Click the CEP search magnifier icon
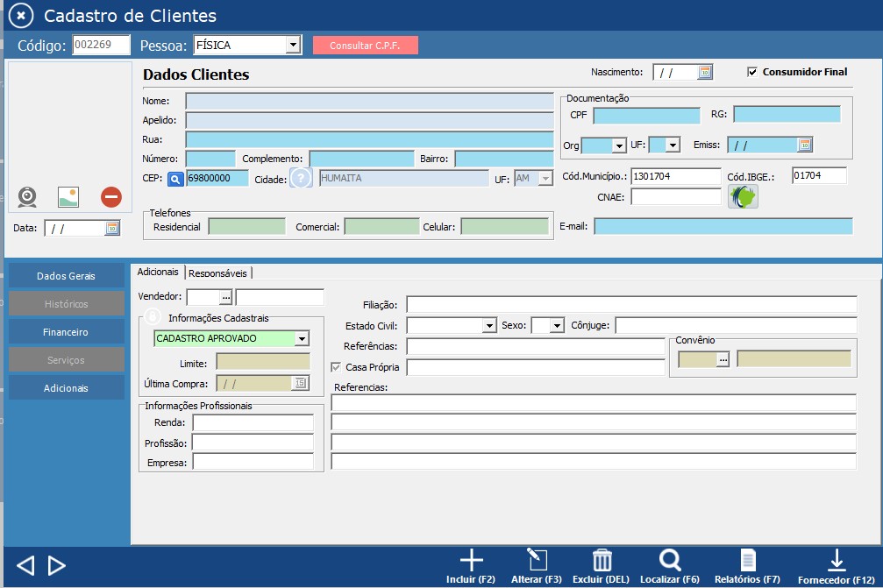The height and width of the screenshot is (588, 883). 175,179
